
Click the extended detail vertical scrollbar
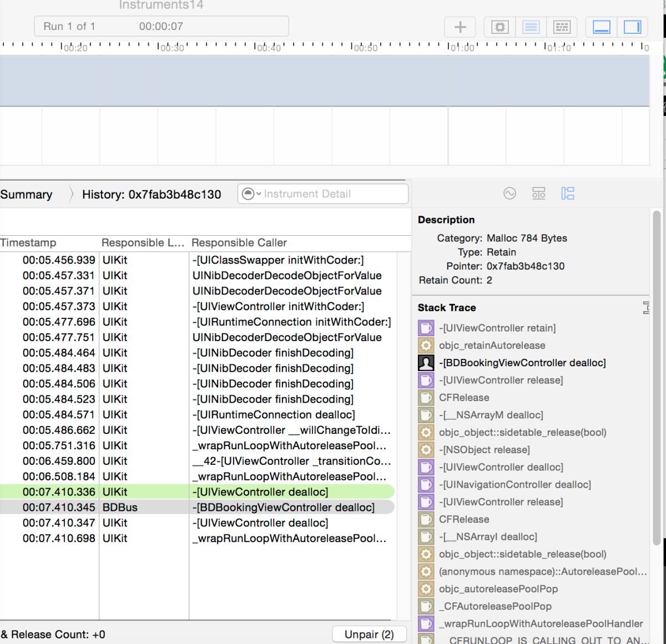657,377
